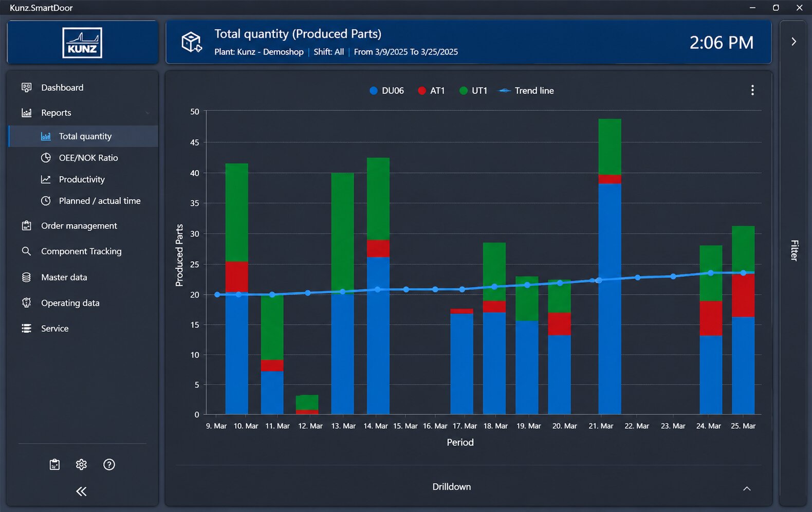812x512 pixels.
Task: Toggle the Trend line in the legend
Action: coord(527,90)
